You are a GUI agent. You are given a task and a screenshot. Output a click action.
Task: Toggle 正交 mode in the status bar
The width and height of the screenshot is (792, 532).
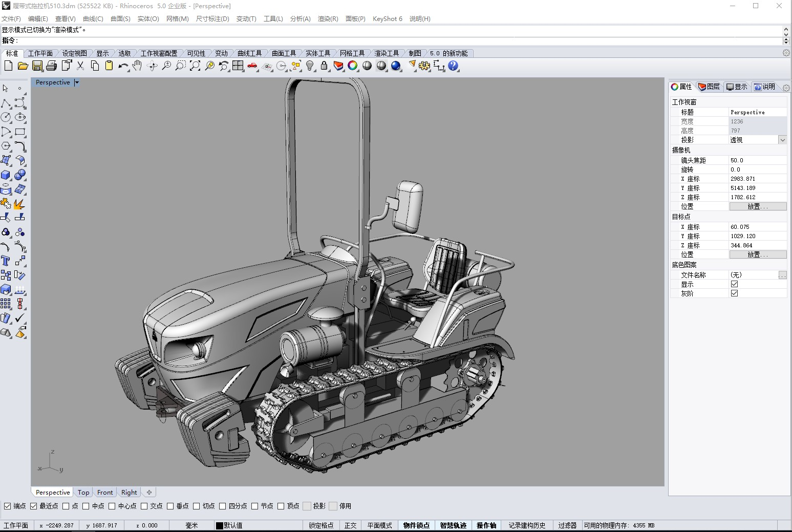pos(350,525)
